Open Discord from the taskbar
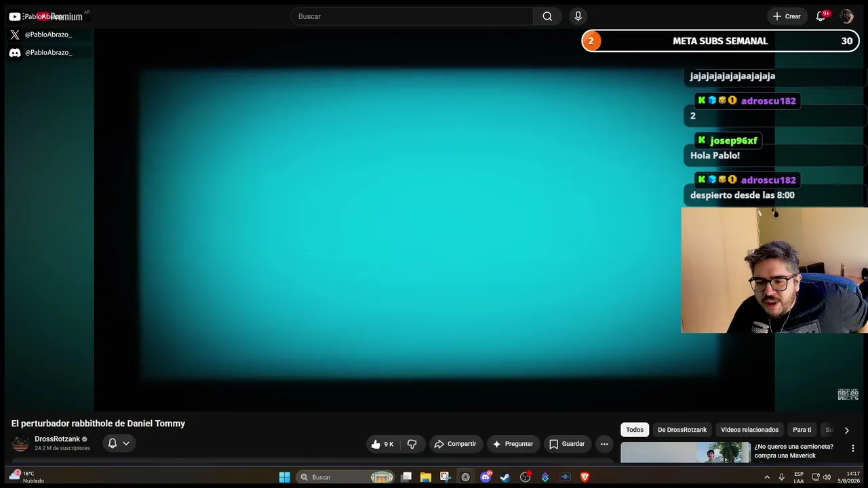868x488 pixels. pos(486,477)
